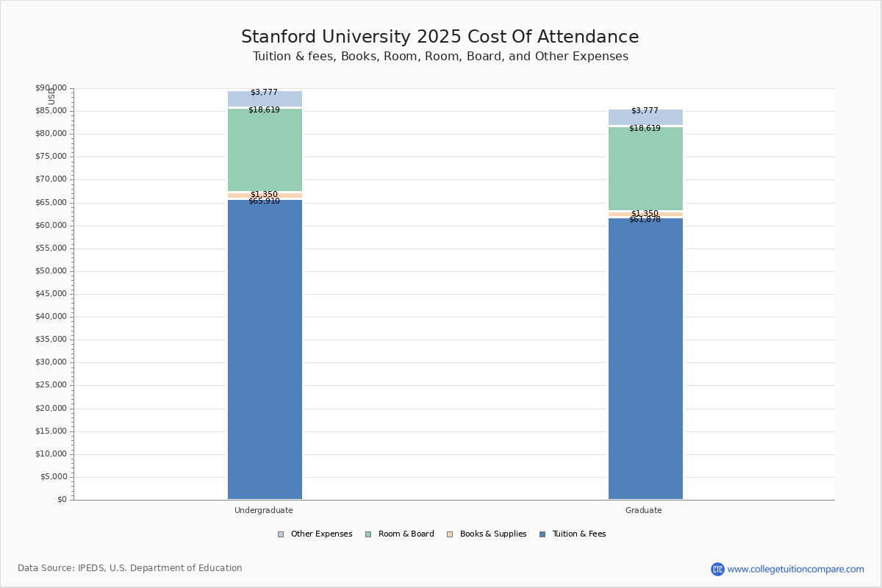882x588 pixels.
Task: Select the Graduate blue Tuition & Fees bar
Action: (x=645, y=359)
